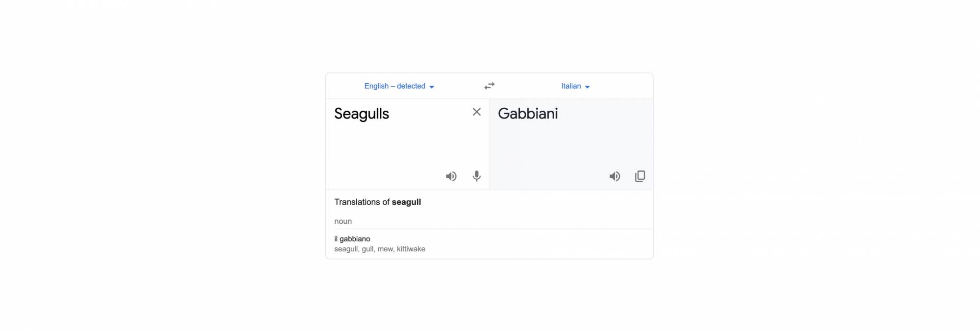Select the English – detected language tab
Screen dimensions: 980x332
395,86
